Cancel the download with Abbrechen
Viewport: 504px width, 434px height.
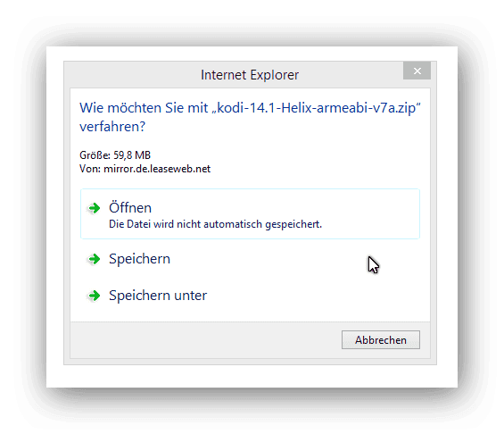tap(381, 339)
